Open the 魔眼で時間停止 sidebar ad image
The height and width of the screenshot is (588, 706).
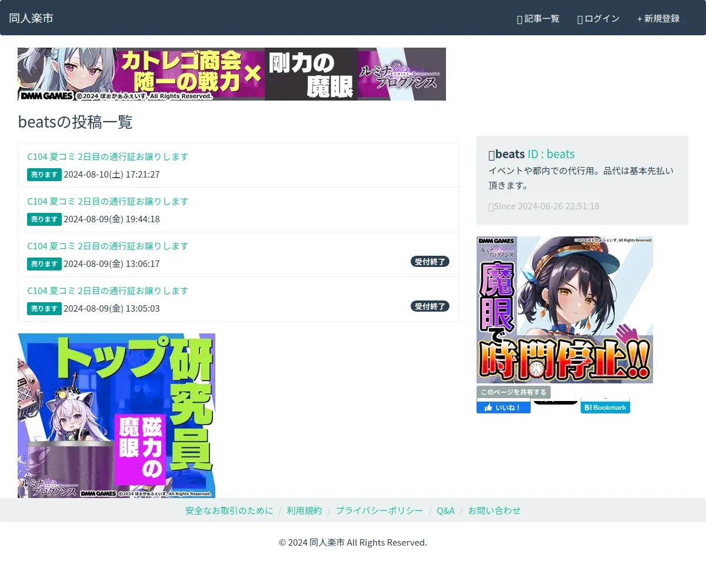[565, 310]
